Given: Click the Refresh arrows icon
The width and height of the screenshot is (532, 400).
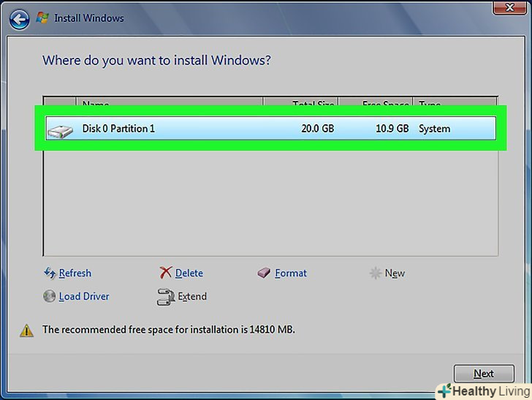Looking at the screenshot, I should tap(50, 273).
